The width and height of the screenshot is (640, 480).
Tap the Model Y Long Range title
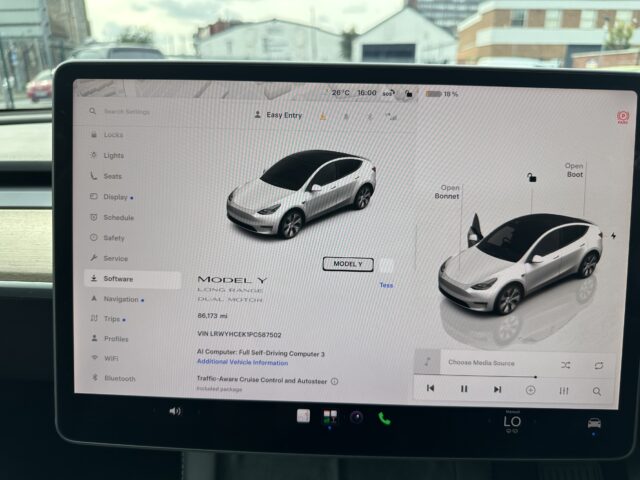coord(231,289)
